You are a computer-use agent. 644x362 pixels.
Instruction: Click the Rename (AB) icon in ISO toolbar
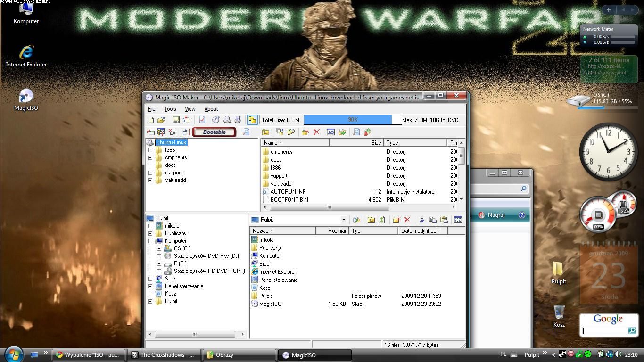point(331,132)
